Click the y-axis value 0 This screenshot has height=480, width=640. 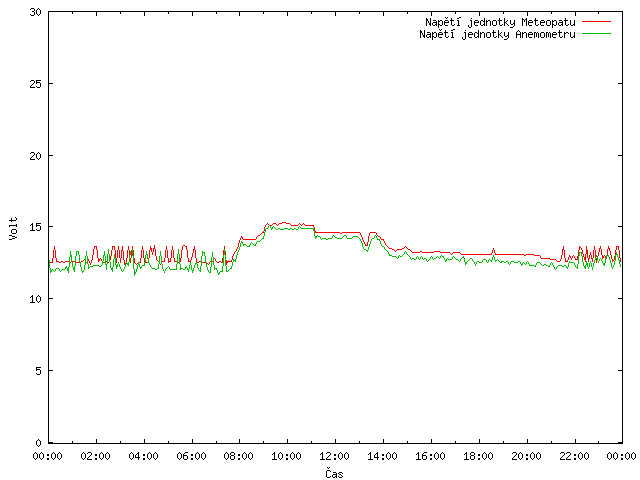coord(38,443)
